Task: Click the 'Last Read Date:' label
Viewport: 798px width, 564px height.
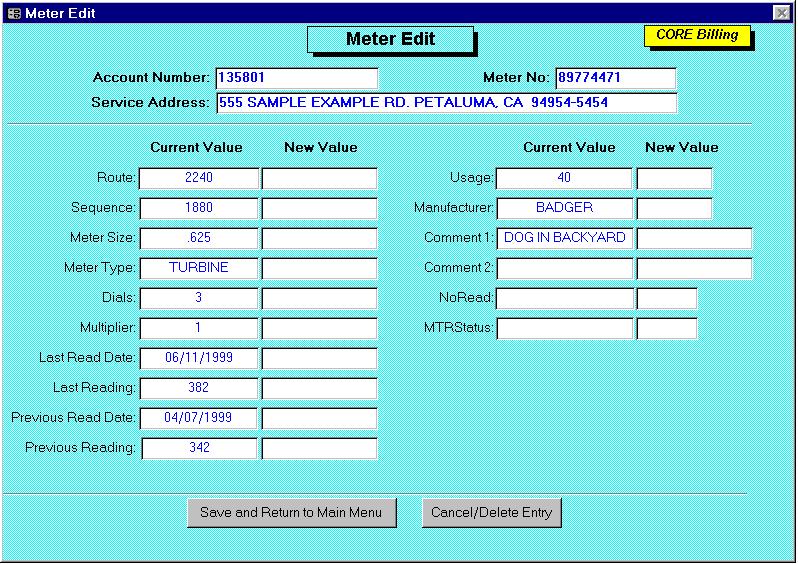Action: [88, 358]
